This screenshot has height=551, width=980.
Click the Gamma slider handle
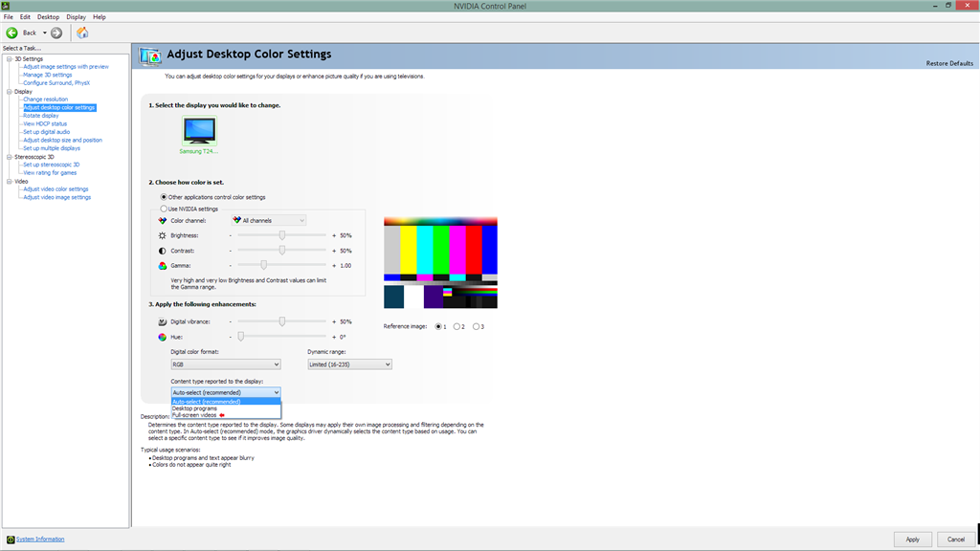click(264, 265)
